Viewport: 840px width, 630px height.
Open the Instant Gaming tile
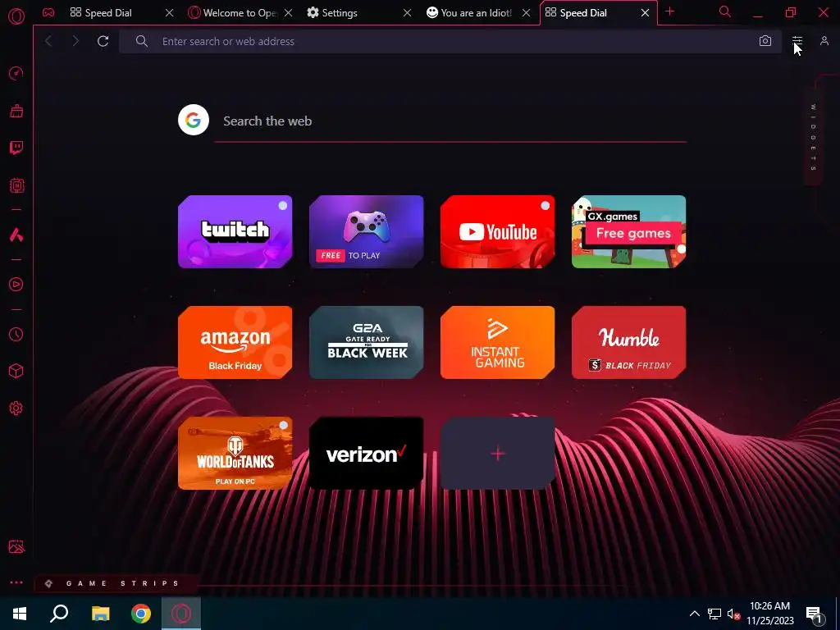tap(498, 342)
